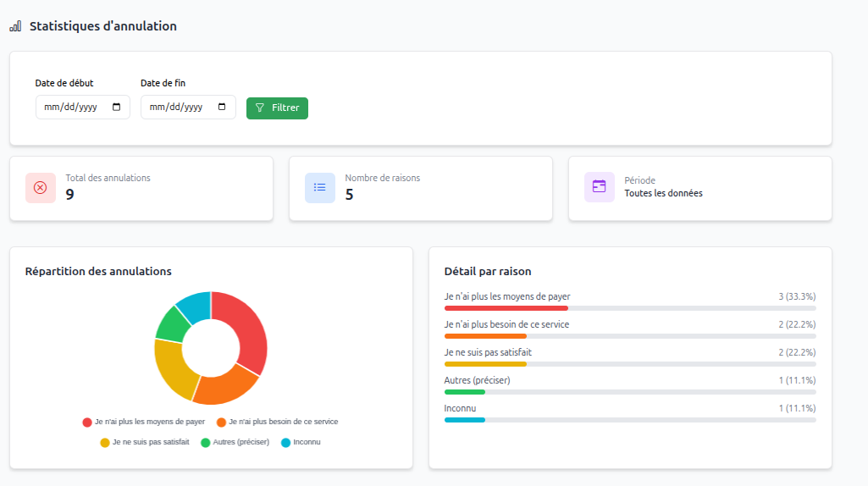Screen dimensions: 868x486
Task: Click the bar chart icon beside Statistiques d'annulation
Action: [15, 26]
